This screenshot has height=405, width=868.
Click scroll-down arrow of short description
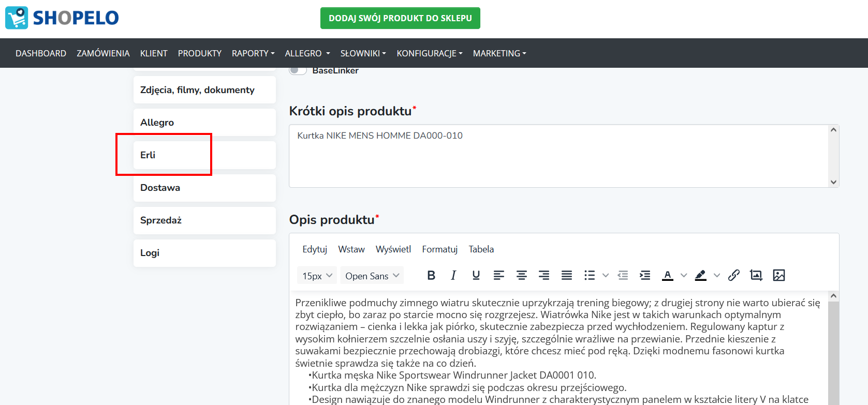click(x=833, y=182)
